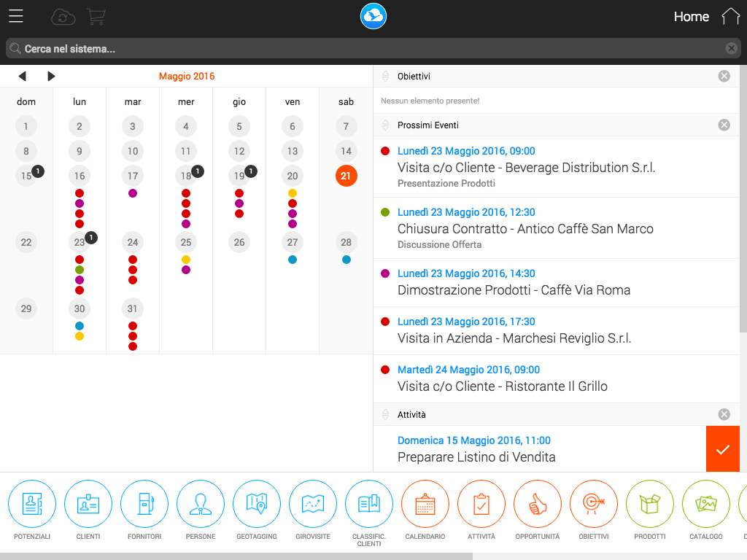Open the Fornitori icon
This screenshot has height=560, width=747.
coord(144,504)
